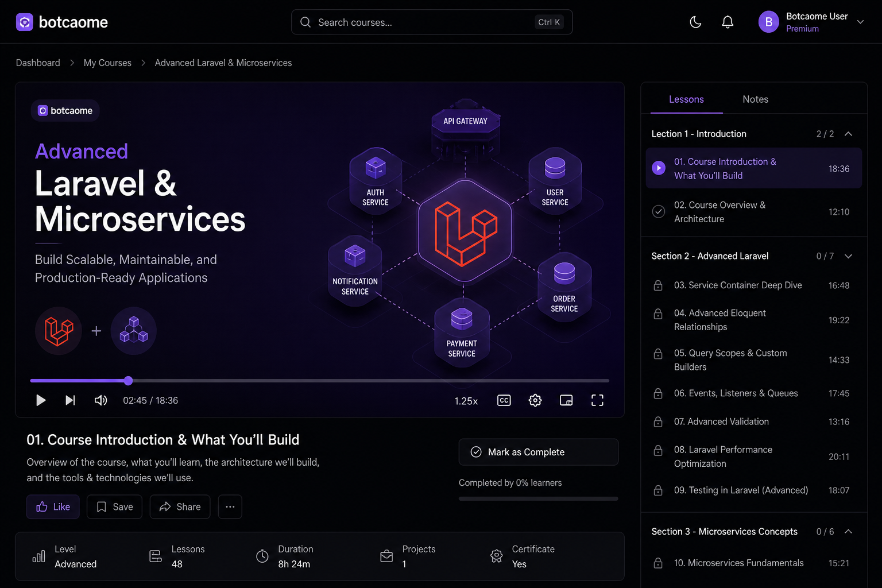Click the Ctrl K shortcut badge

coord(549,22)
